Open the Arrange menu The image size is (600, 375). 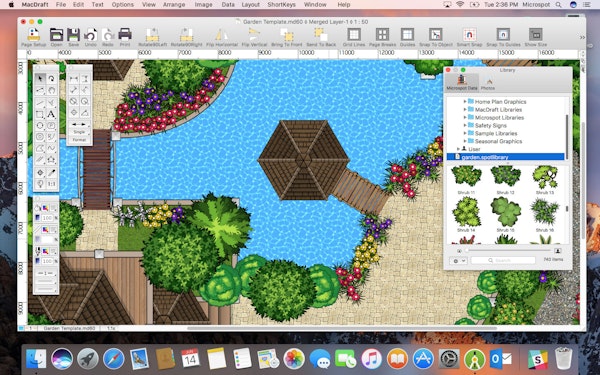pyautogui.click(x=174, y=5)
